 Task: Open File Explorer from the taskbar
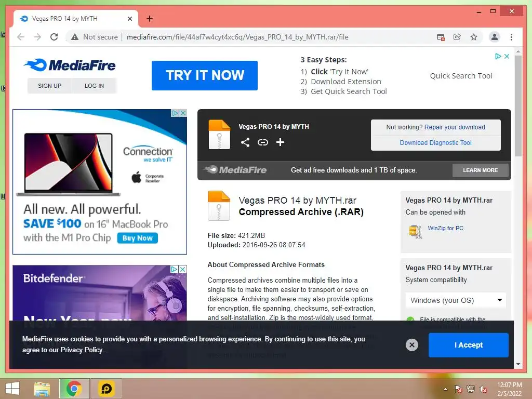(42, 389)
